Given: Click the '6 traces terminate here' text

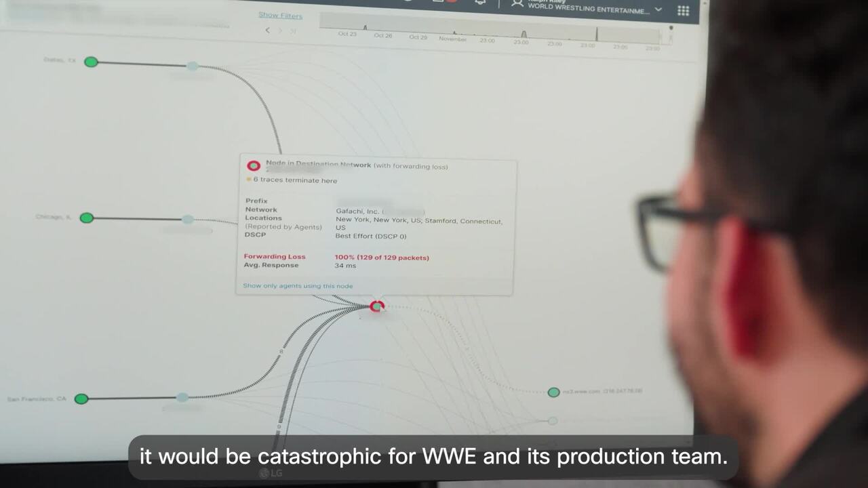Looking at the screenshot, I should 295,180.
